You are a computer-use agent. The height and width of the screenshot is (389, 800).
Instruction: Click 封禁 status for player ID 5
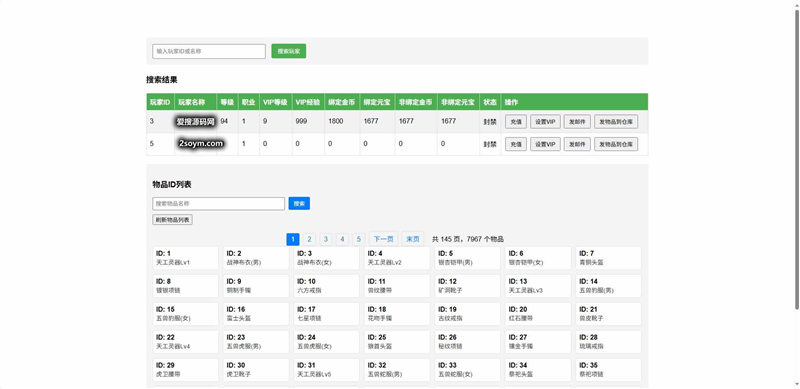pos(490,144)
